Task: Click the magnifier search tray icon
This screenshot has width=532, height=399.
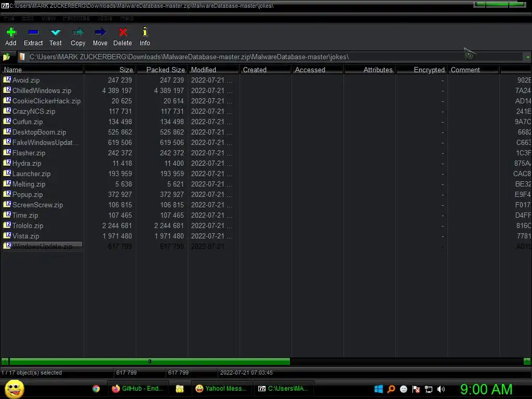Action: pyautogui.click(x=391, y=389)
